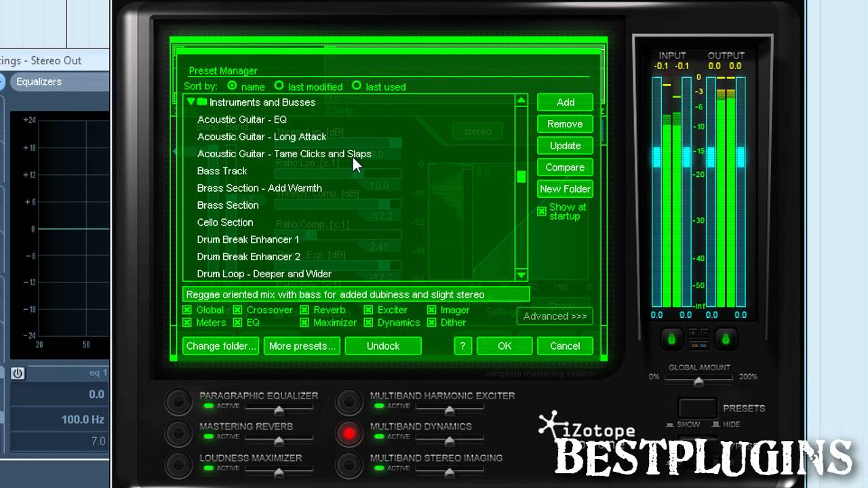Click the Multiband Dynamics amount slider

pyautogui.click(x=450, y=440)
